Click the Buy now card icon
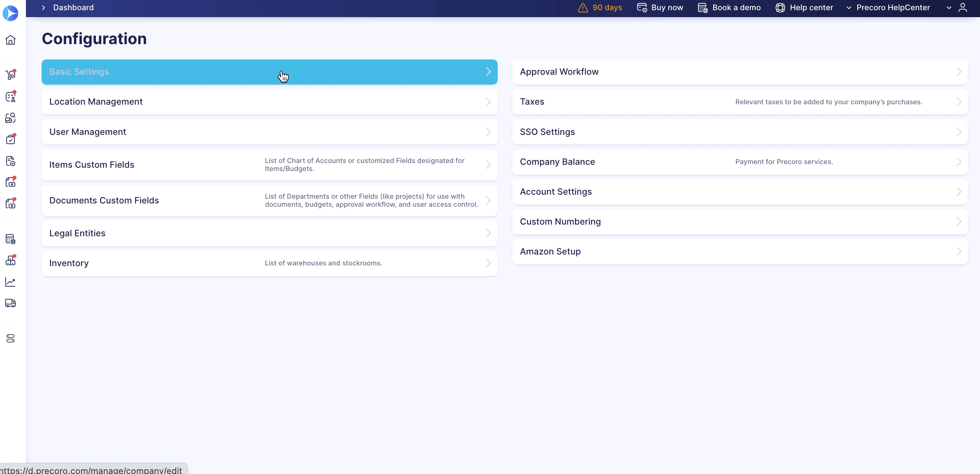Viewport: 980px width, 474px height. pos(642,8)
